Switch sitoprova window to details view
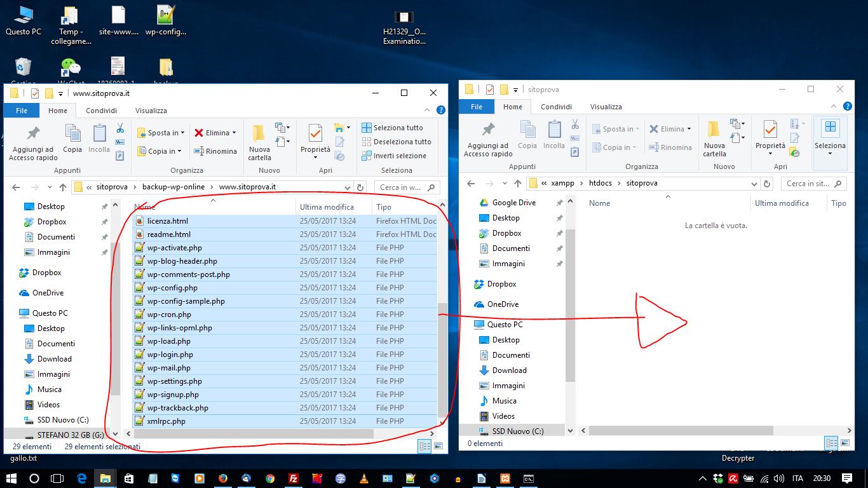 [831, 443]
